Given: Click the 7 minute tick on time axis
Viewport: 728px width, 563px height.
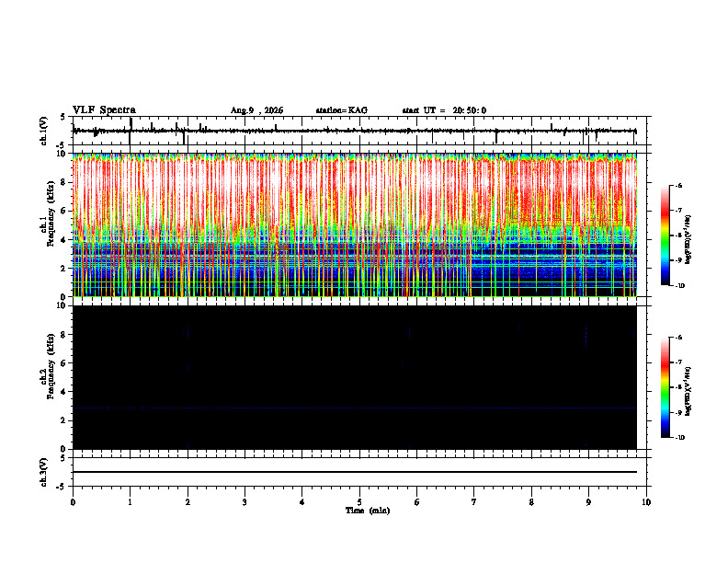Looking at the screenshot, I should tap(474, 502).
